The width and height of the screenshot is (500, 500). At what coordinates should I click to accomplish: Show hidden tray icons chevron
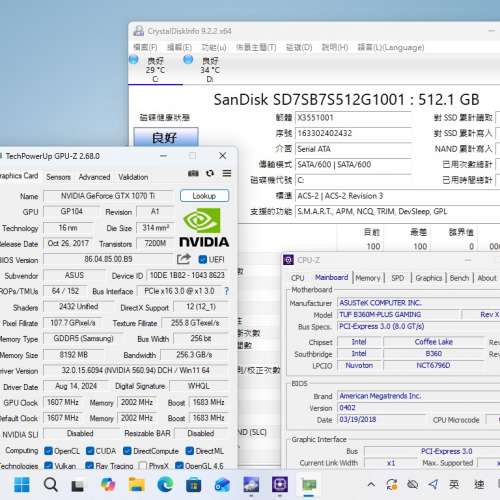pos(371,484)
